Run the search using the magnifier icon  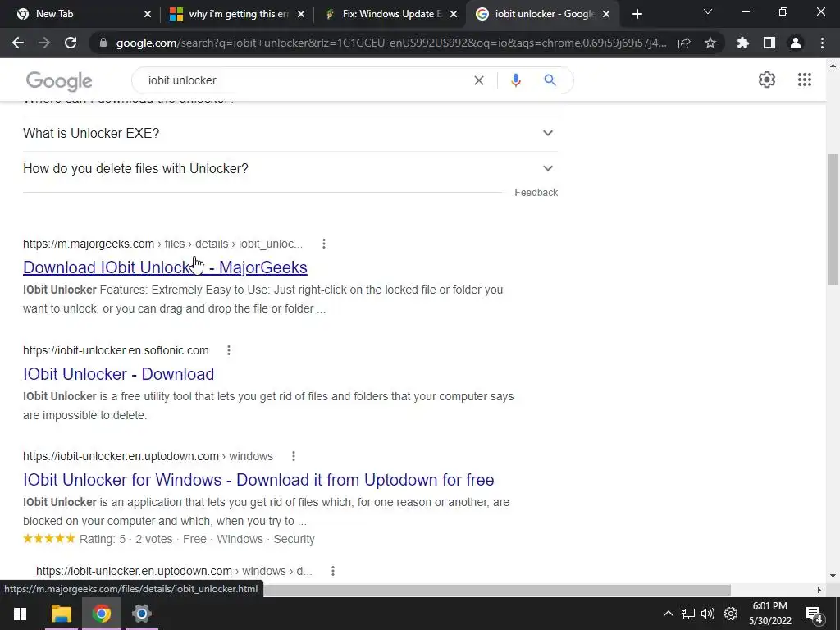tap(550, 80)
